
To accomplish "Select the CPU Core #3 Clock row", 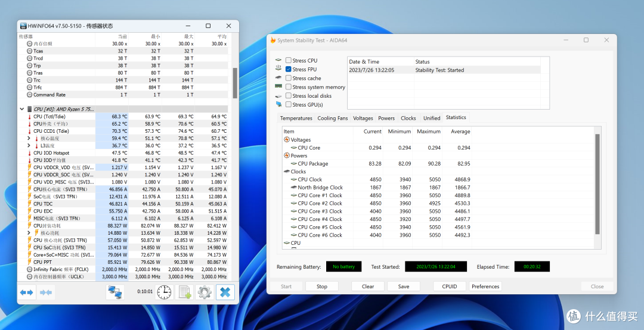I will click(x=377, y=211).
